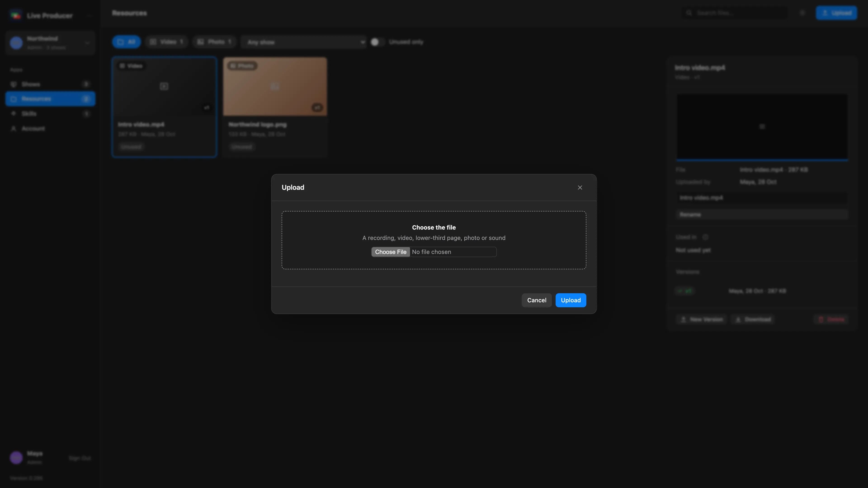Filter resources by the Photo tab
868x488 pixels.
(214, 42)
